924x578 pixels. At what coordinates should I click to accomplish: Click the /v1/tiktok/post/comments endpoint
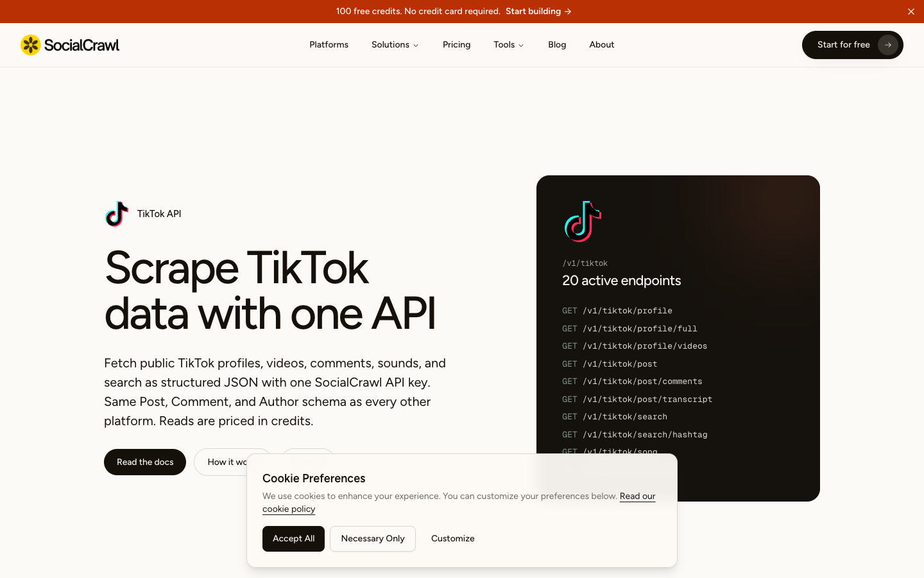[x=632, y=381]
